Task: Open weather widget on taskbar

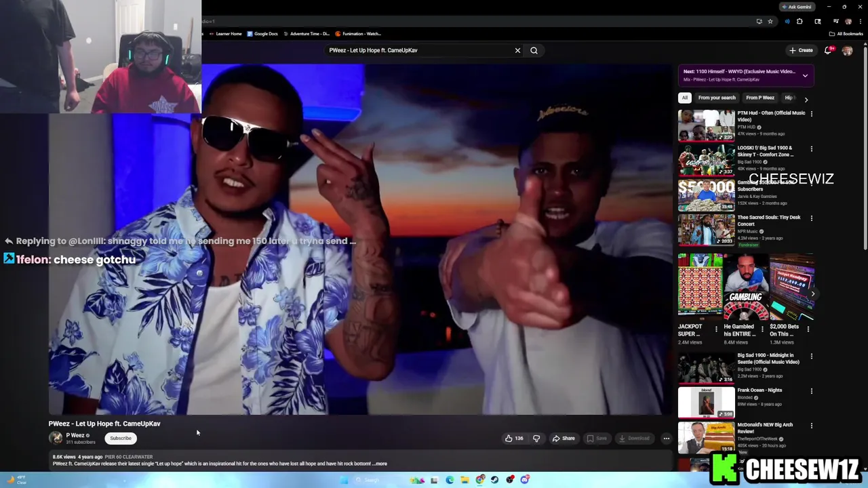Action: click(x=16, y=480)
